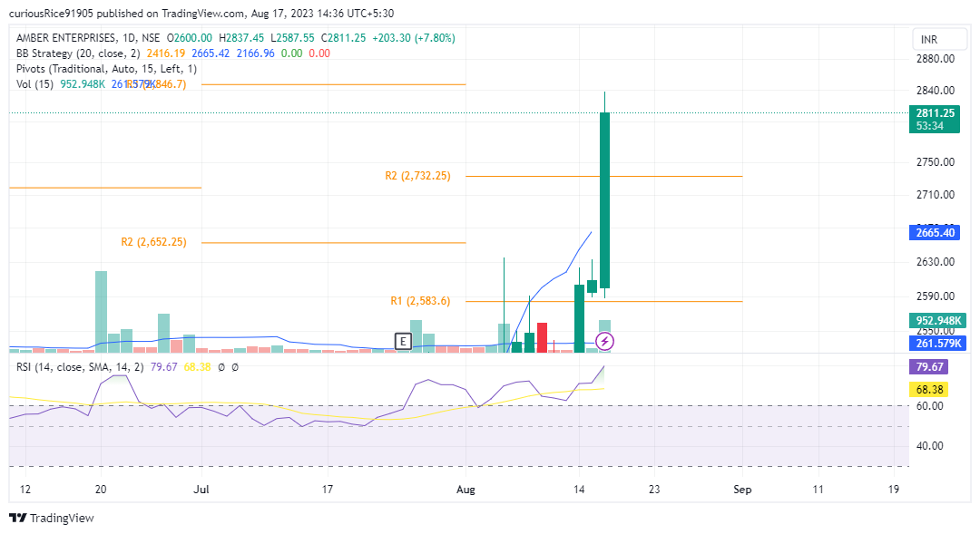Image resolution: width=980 pixels, height=534 pixels.
Task: Select the BB Strategy indicator legend
Action: (78, 53)
